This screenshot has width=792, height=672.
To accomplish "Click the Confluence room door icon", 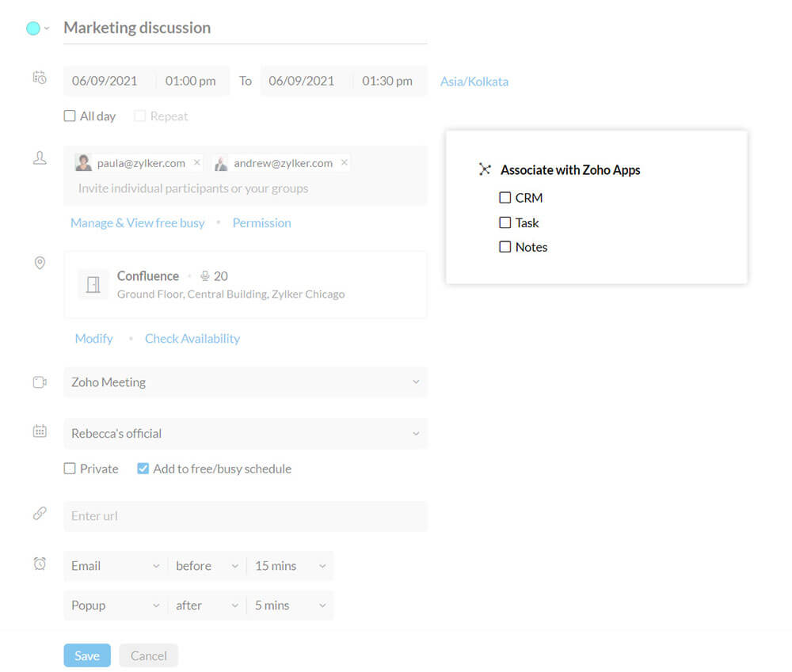I will pos(93,284).
